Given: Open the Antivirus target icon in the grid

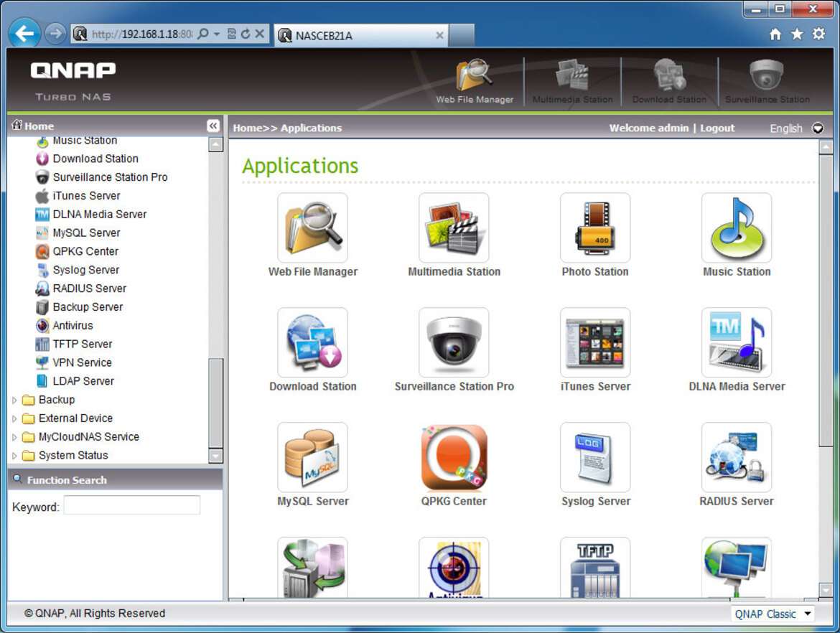Looking at the screenshot, I should pos(454,567).
